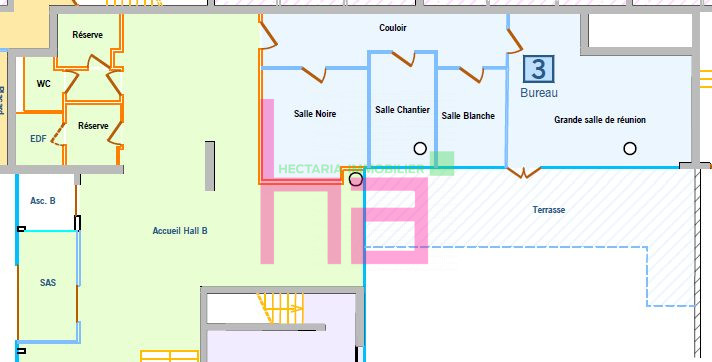
Task: Click the column circle at the hall corner
Action: pos(356,179)
